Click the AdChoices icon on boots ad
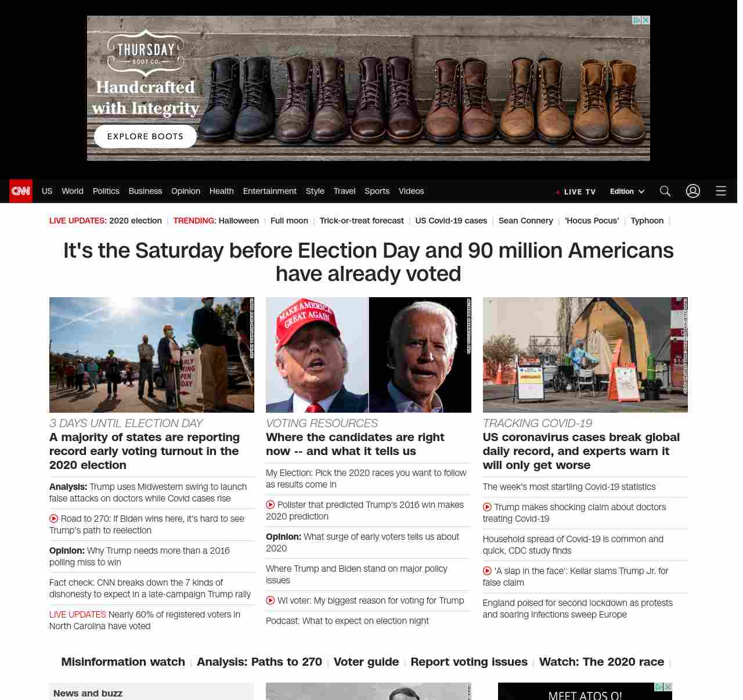Screen dimensions: 743x700 pos(637,20)
